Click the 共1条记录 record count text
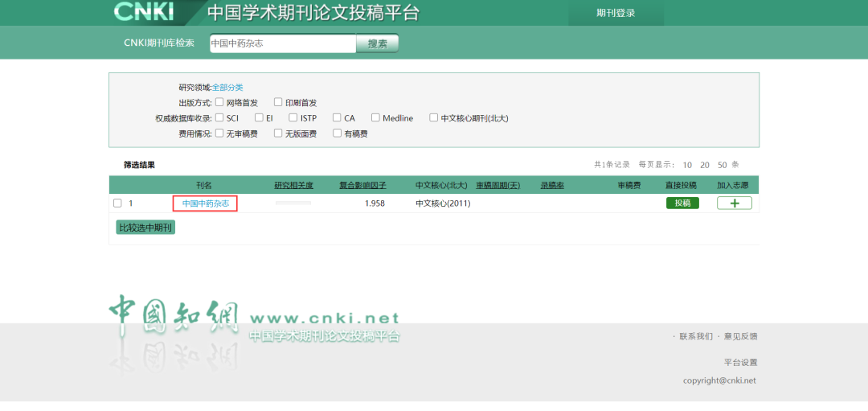Screen dimensions: 868x411 [x=612, y=165]
